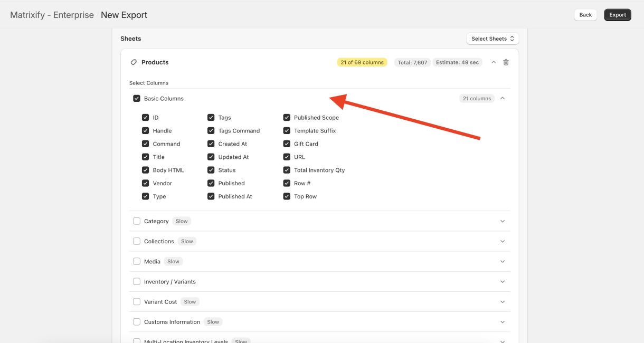Enable the Media columns checkbox

point(137,261)
